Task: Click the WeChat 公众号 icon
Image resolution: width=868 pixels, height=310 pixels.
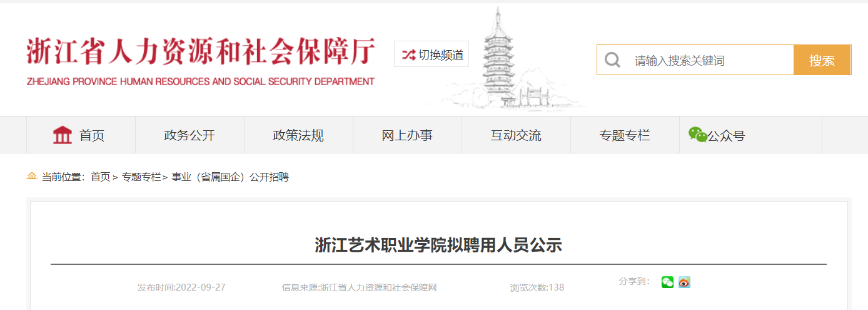Action: [x=697, y=135]
